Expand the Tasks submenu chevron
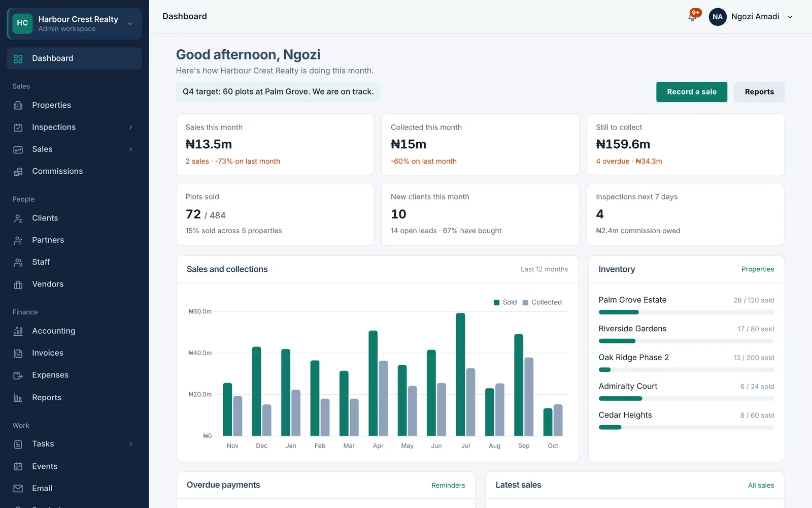812x508 pixels. (x=130, y=444)
